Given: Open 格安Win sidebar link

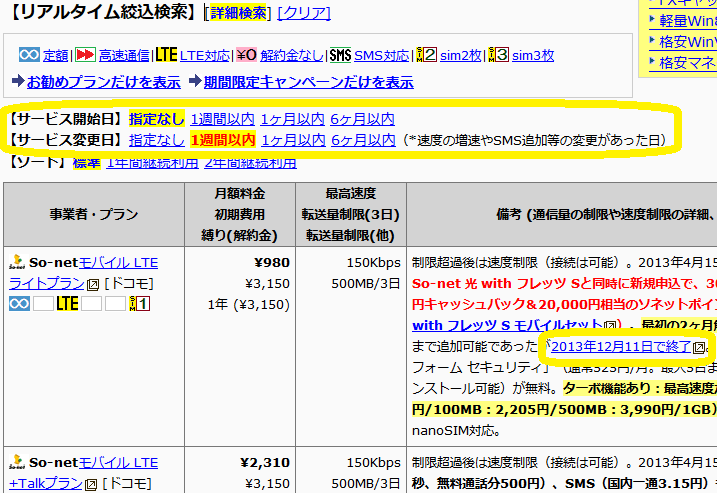Looking at the screenshot, I should (x=688, y=42).
